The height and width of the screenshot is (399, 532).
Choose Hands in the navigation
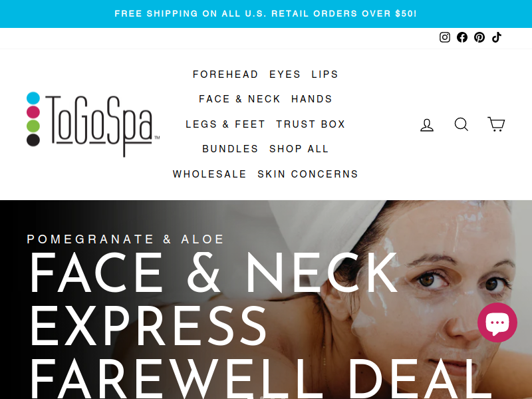click(312, 99)
